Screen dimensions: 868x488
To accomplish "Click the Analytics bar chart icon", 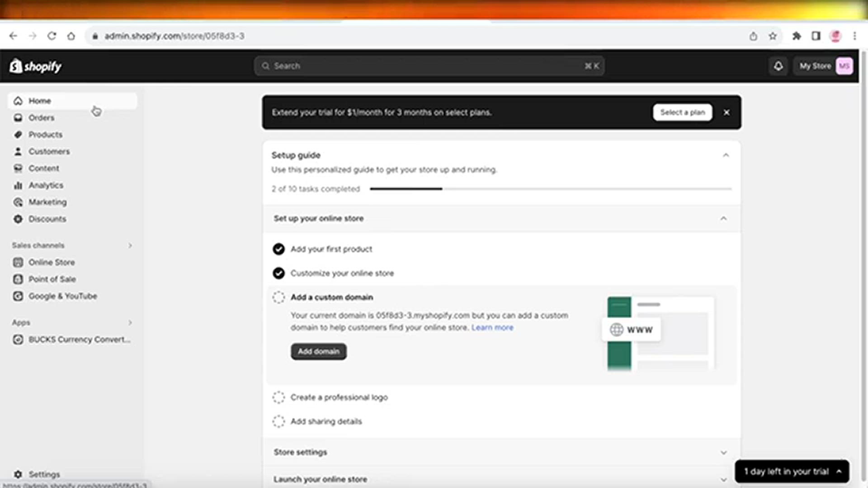I will tap(18, 185).
